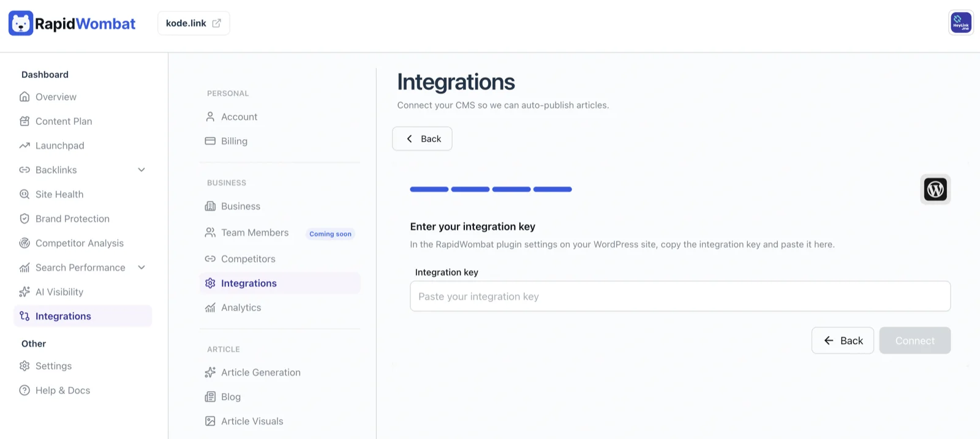Open AI Visibility in the sidebar
980x439 pixels.
(x=59, y=292)
